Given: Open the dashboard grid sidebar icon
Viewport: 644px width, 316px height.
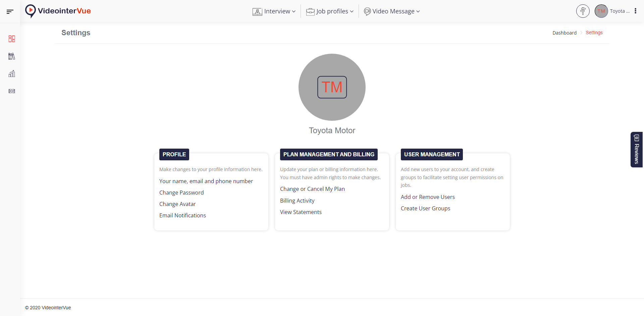Looking at the screenshot, I should (x=12, y=39).
